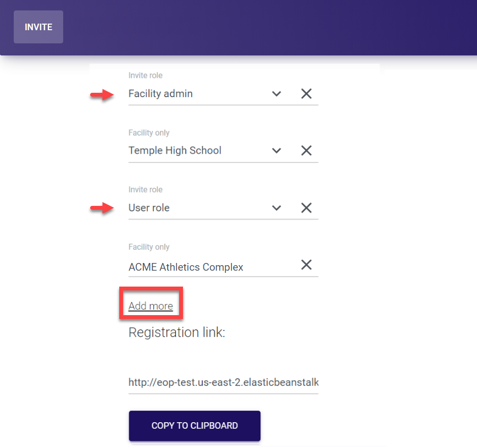477x448 pixels.
Task: Clear the Temple High School facility selection
Action: pyautogui.click(x=307, y=150)
